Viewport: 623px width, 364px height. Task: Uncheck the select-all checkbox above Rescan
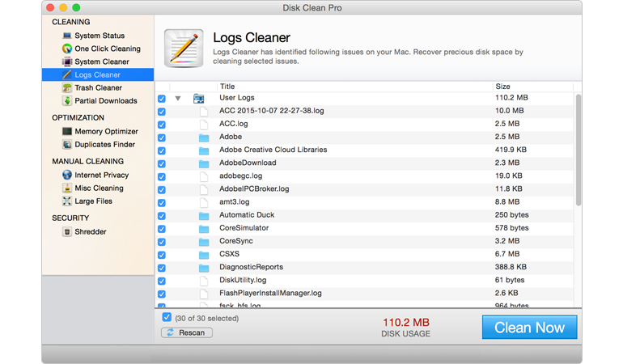point(167,318)
